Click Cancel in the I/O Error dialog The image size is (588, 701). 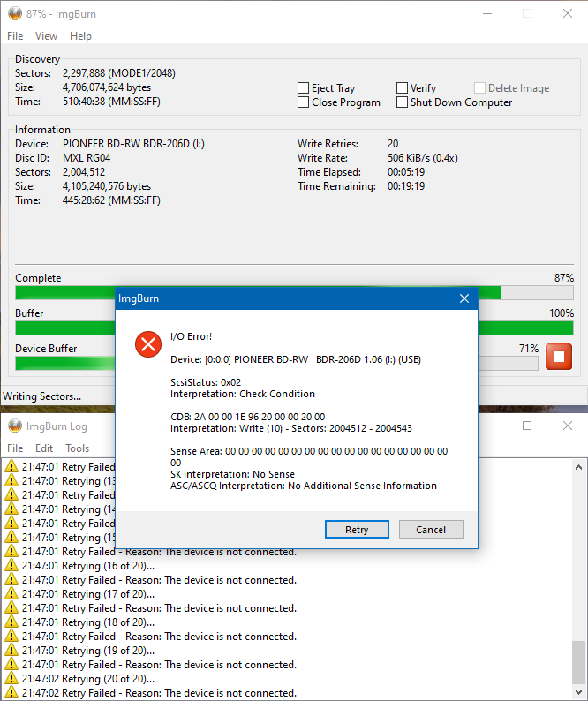pyautogui.click(x=431, y=530)
